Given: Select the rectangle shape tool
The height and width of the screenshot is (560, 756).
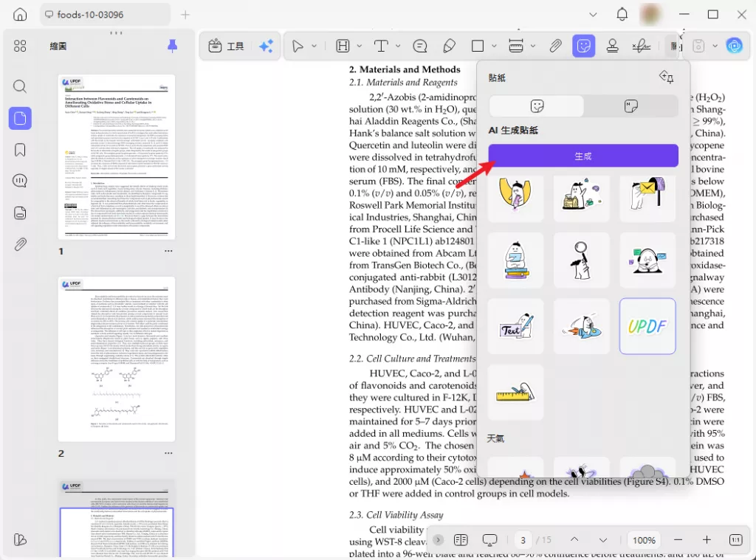Looking at the screenshot, I should (x=478, y=46).
